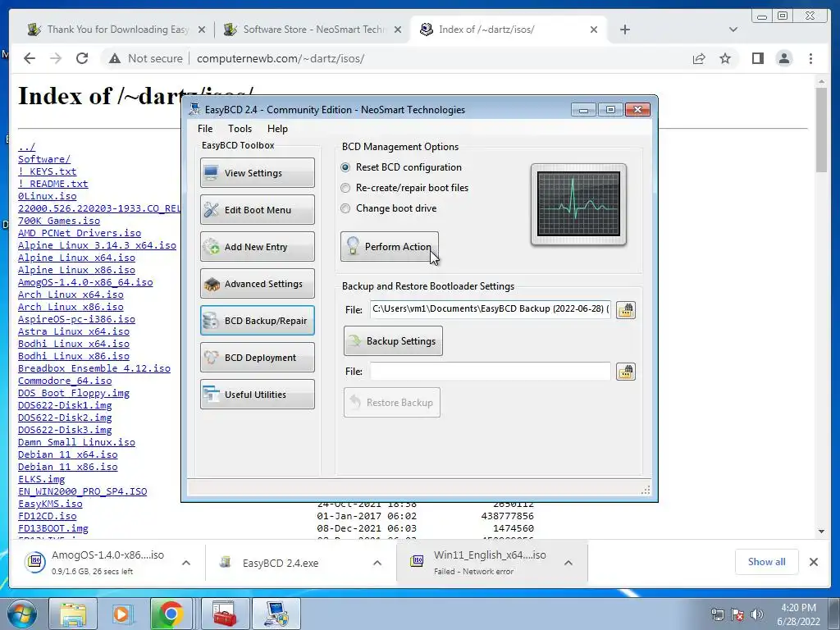Expand EasyBCD 2.4.exe download options chevron
This screenshot has height=630, width=840.
pyautogui.click(x=377, y=563)
